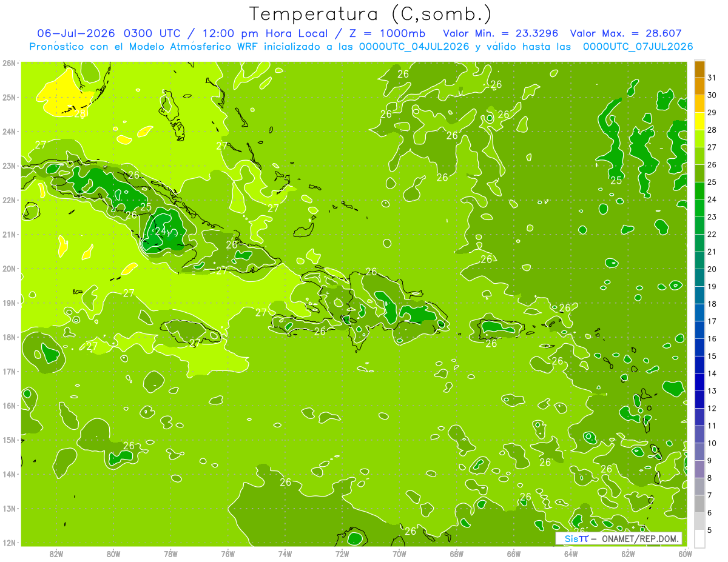Select the '06-Jul-2026 0300 UTC' date text
This screenshot has height=562, width=728.
(109, 33)
